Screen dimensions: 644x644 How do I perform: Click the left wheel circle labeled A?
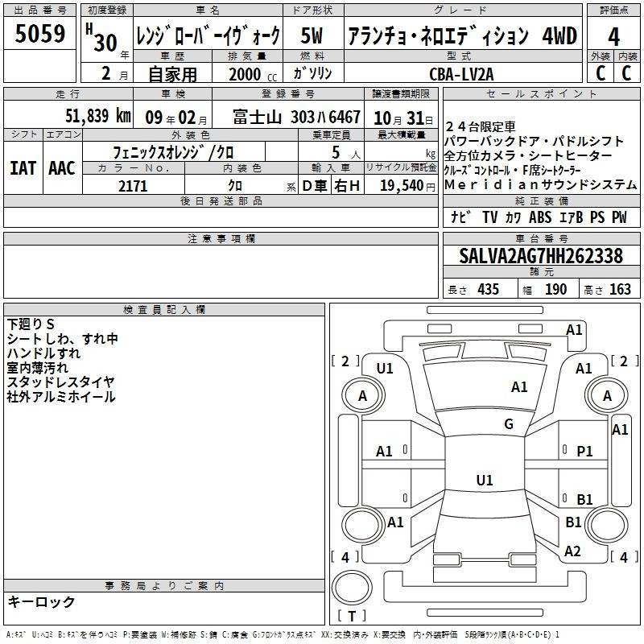(362, 396)
